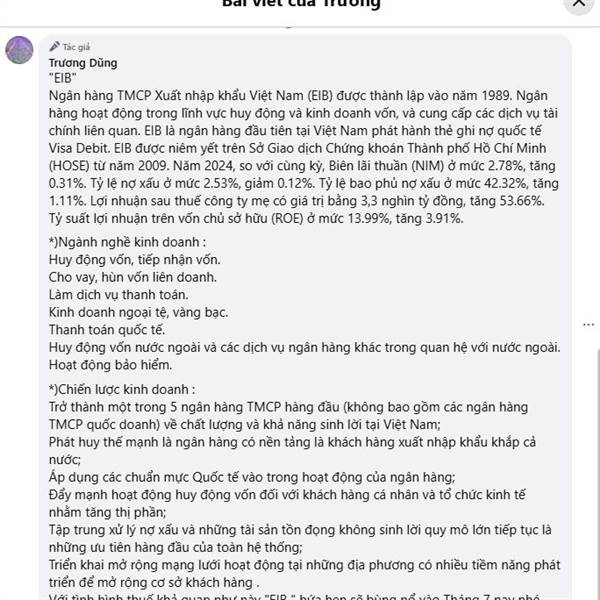Click the "(HOSE)" text in the paragraph

69,166
